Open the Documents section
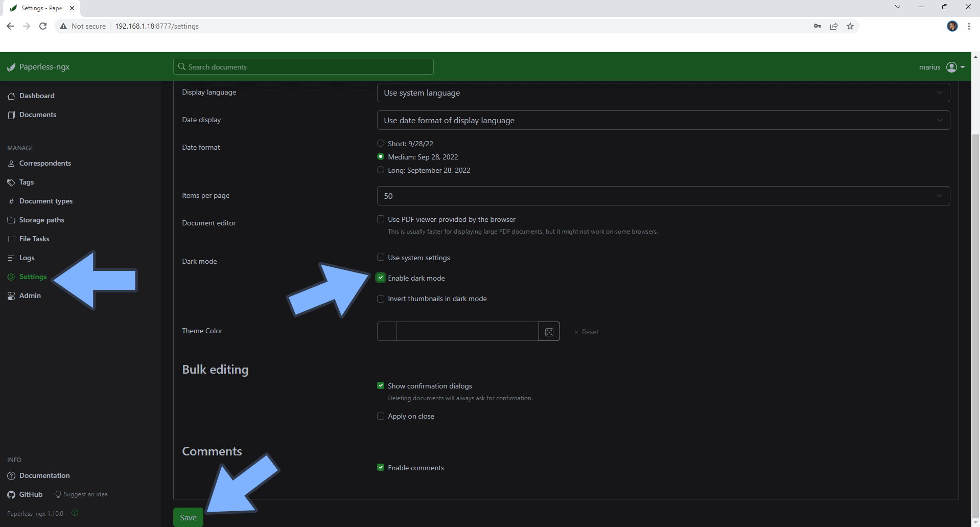 click(37, 114)
